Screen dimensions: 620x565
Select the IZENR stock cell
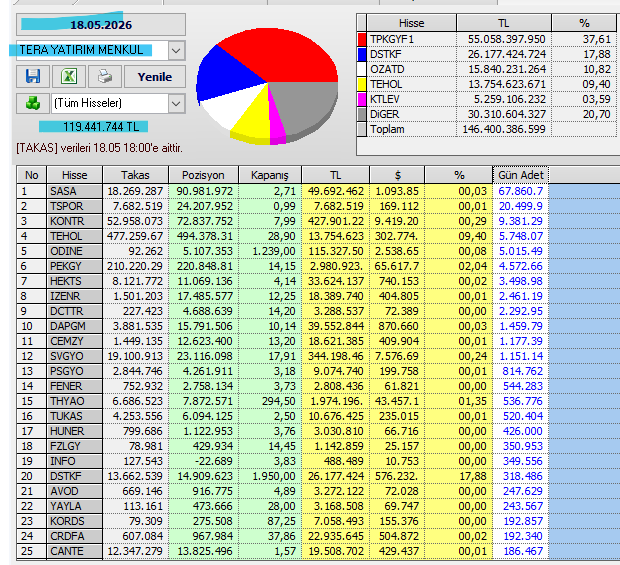74,297
